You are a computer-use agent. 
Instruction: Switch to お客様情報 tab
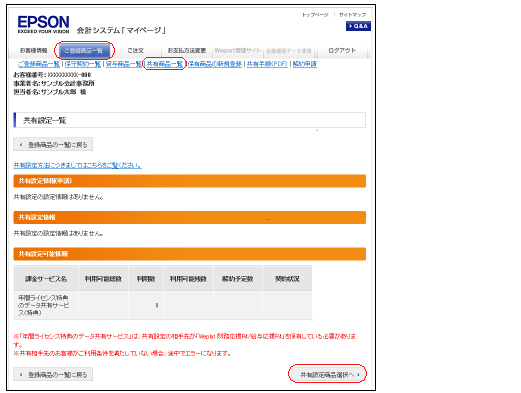(34, 51)
